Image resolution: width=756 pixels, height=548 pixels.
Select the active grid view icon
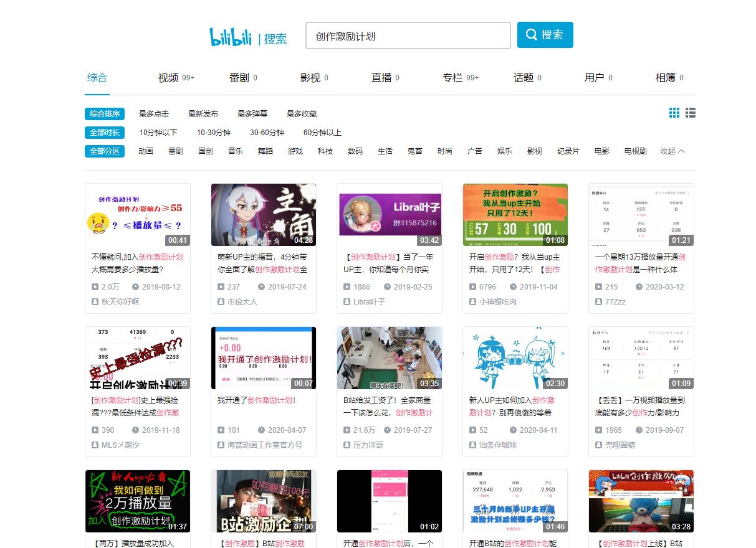[x=674, y=113]
